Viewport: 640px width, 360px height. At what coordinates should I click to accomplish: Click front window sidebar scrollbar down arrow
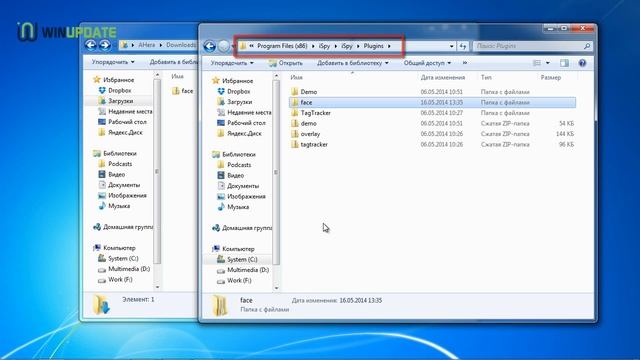click(x=276, y=288)
